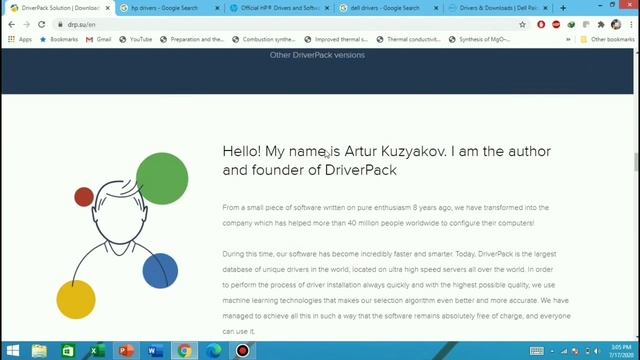
Task: Open the 'Synthesis of MgO' bookmark
Action: tap(480, 39)
